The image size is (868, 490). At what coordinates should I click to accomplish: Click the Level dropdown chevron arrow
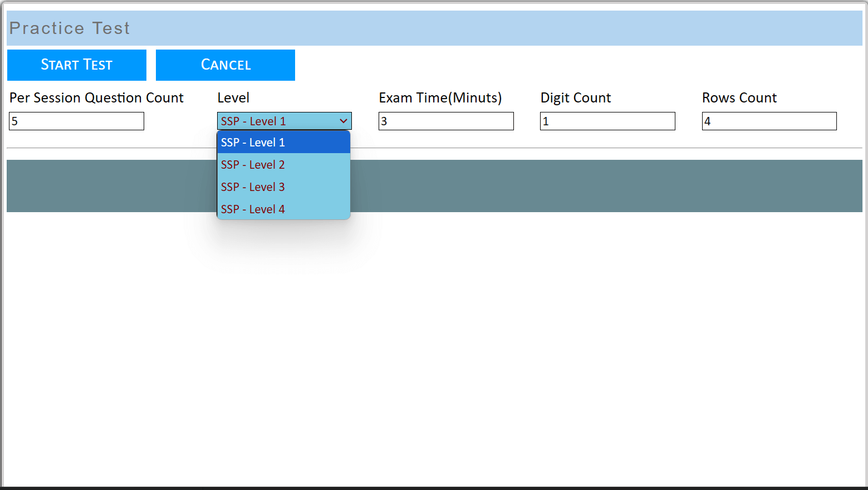[343, 121]
